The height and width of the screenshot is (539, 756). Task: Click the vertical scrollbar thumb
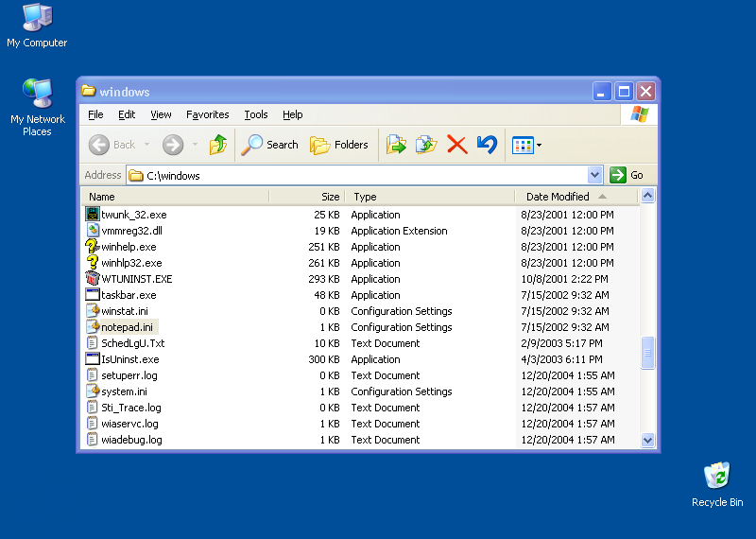[x=647, y=353]
